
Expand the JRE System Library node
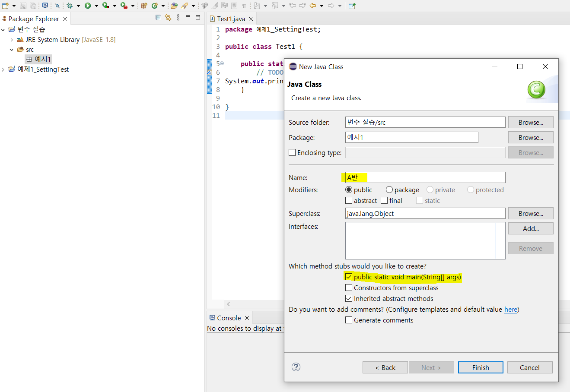click(x=12, y=40)
